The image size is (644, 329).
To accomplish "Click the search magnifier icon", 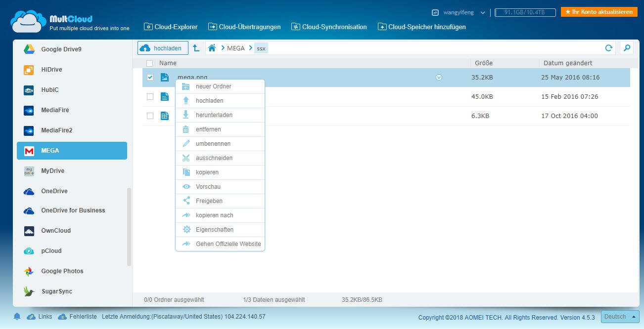I will [x=627, y=48].
